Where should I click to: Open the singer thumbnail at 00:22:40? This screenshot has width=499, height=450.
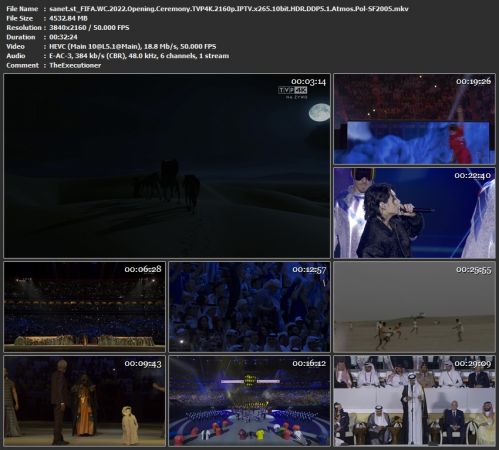[x=414, y=213]
